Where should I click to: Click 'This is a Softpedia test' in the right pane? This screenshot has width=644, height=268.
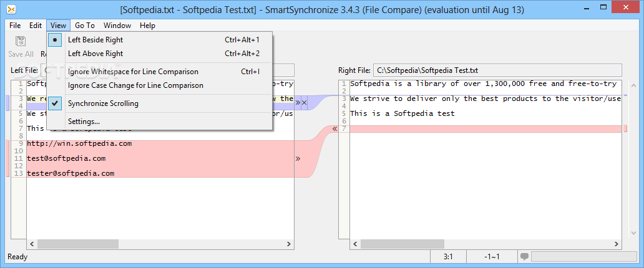(x=402, y=113)
